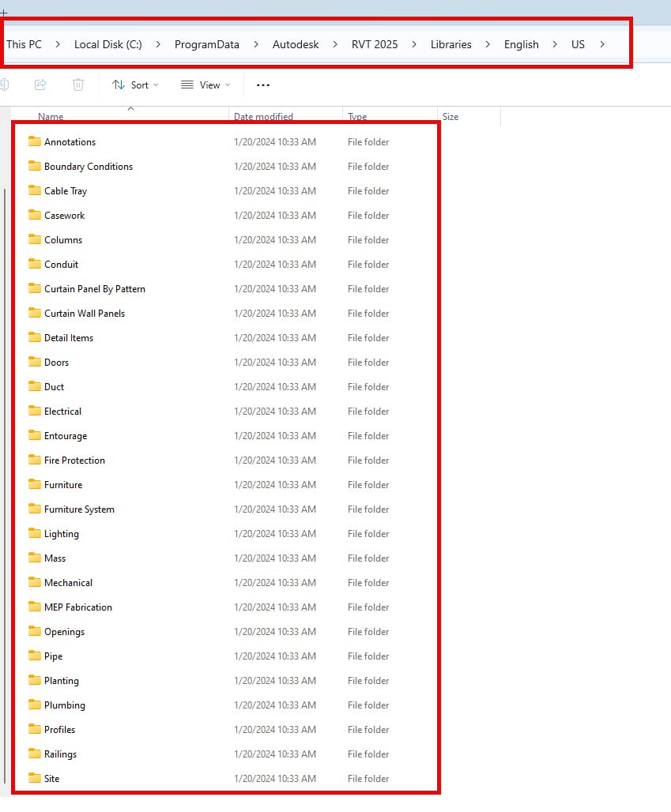
Task: Sort by the Date modified column header
Action: 263,117
